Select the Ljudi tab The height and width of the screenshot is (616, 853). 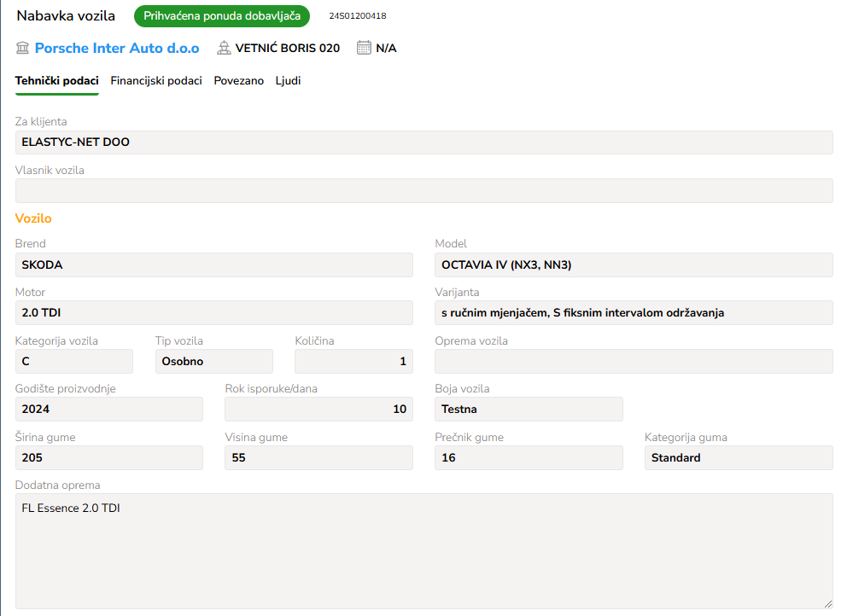pos(288,80)
